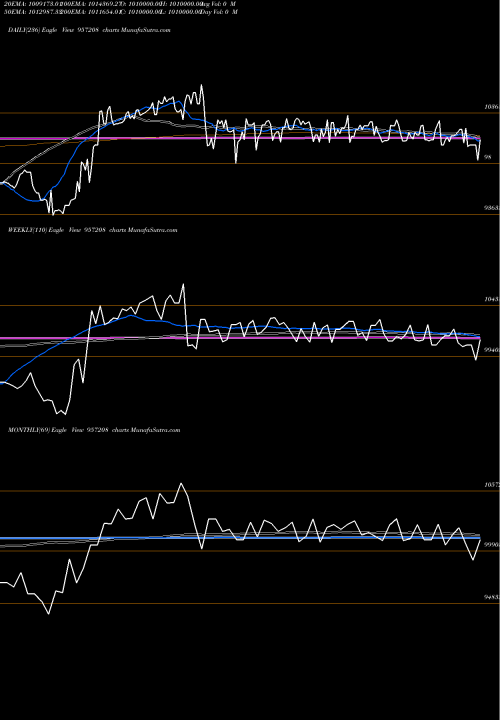
Task: Click MunafaSutra.com in the weekly chart title
Action: (152, 230)
